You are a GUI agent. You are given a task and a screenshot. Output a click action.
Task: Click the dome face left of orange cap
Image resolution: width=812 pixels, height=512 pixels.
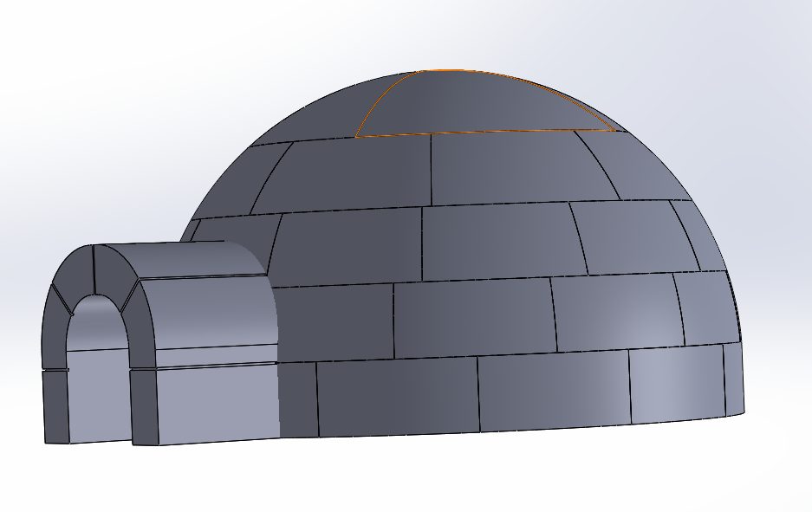click(x=321, y=114)
